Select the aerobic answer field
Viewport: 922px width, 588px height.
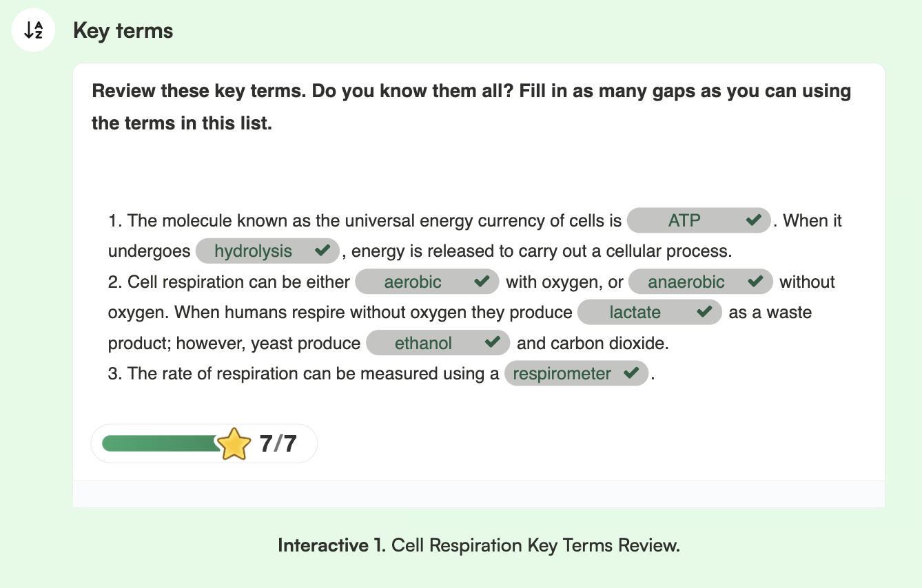tap(413, 282)
